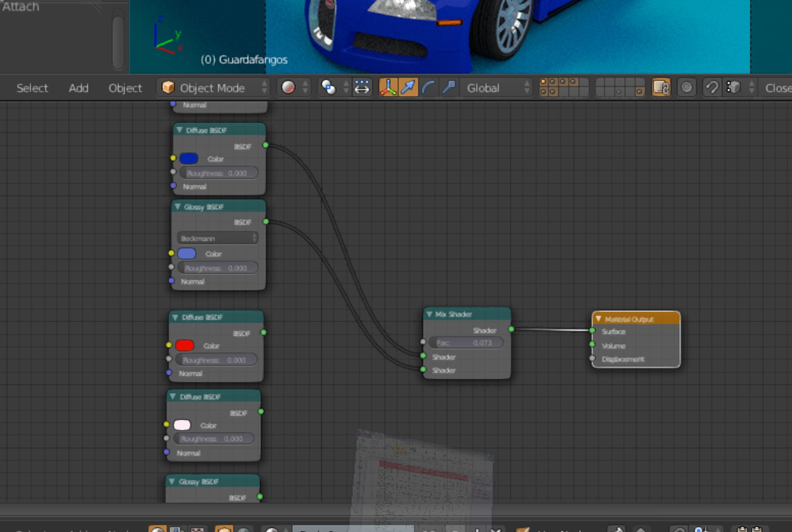Click Roughness field of Glossy BSDF node

[217, 268]
